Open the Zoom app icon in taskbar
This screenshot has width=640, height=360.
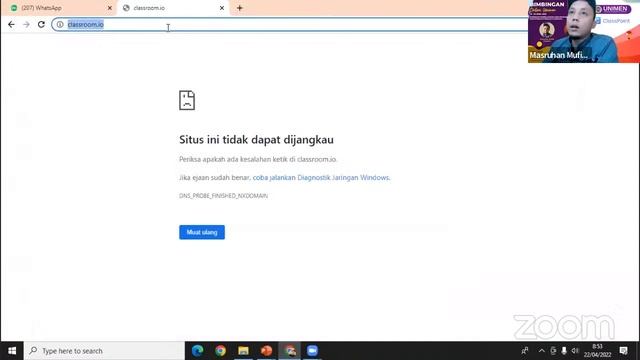pyautogui.click(x=312, y=351)
